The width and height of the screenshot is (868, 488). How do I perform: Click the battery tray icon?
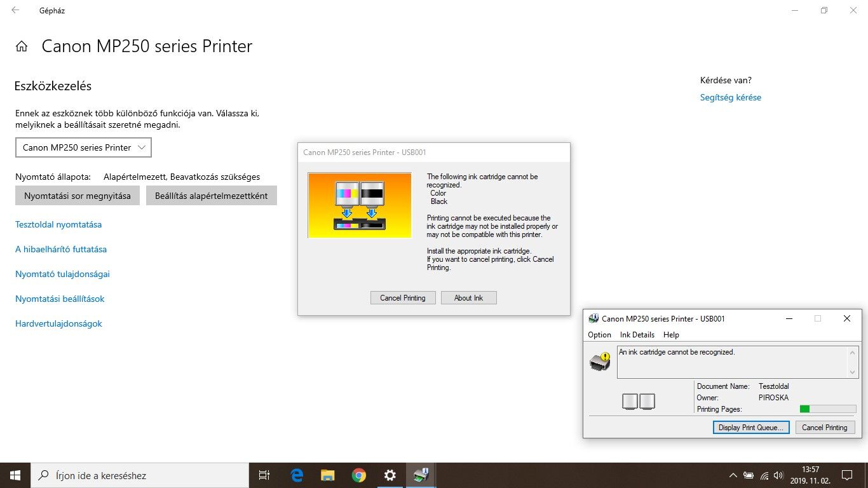coord(749,475)
